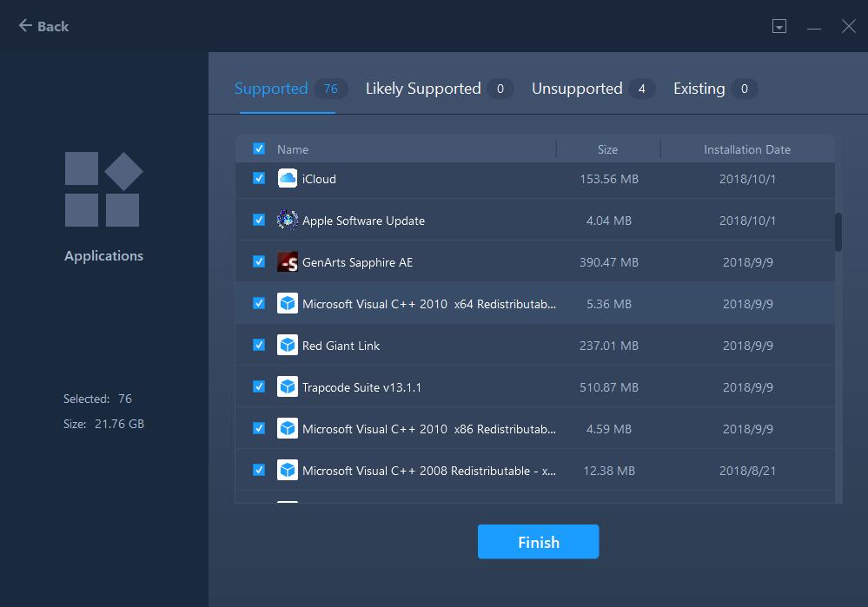Click the Red Giant Link package icon
This screenshot has height=607, width=868.
coord(288,346)
